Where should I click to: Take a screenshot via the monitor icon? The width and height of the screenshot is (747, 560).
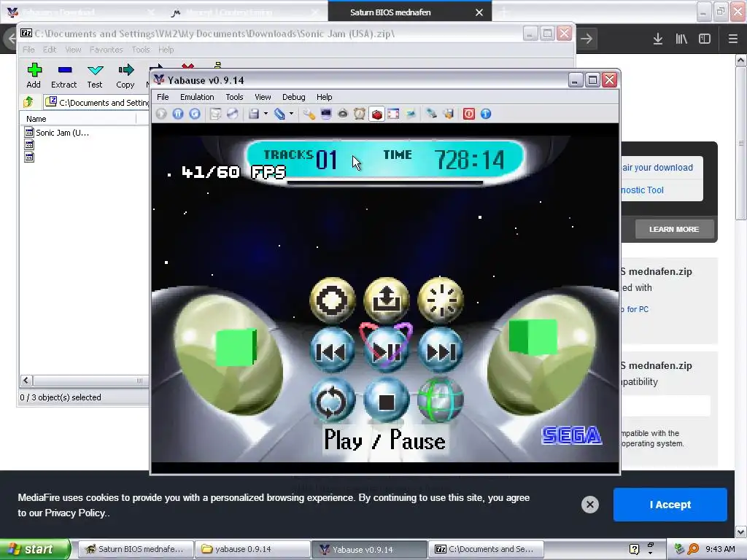click(x=326, y=114)
